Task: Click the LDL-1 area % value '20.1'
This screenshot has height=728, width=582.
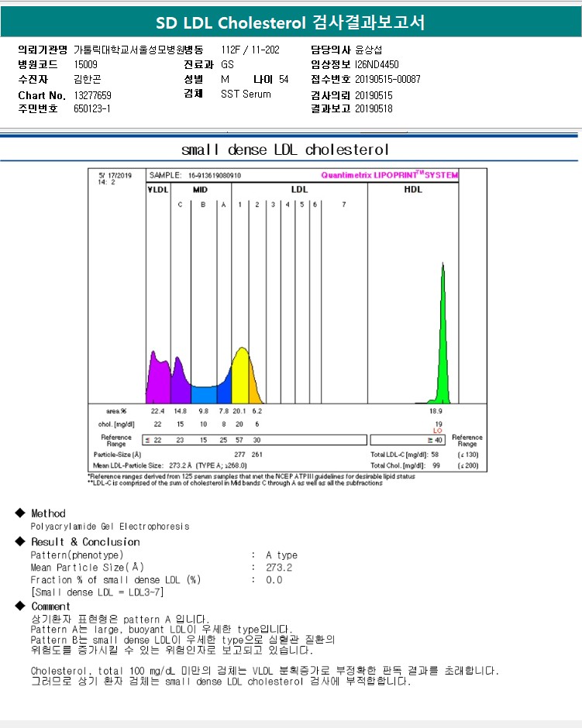Action: (x=239, y=411)
